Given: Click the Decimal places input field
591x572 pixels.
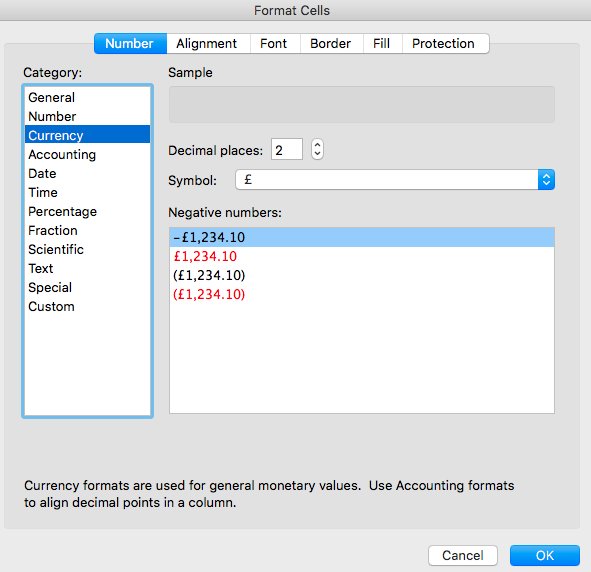Looking at the screenshot, I should pos(287,149).
